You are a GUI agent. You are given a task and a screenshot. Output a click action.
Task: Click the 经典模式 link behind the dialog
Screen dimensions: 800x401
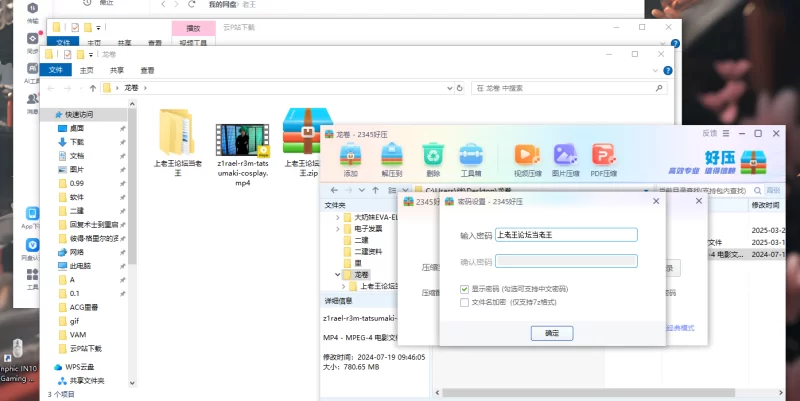tap(680, 328)
